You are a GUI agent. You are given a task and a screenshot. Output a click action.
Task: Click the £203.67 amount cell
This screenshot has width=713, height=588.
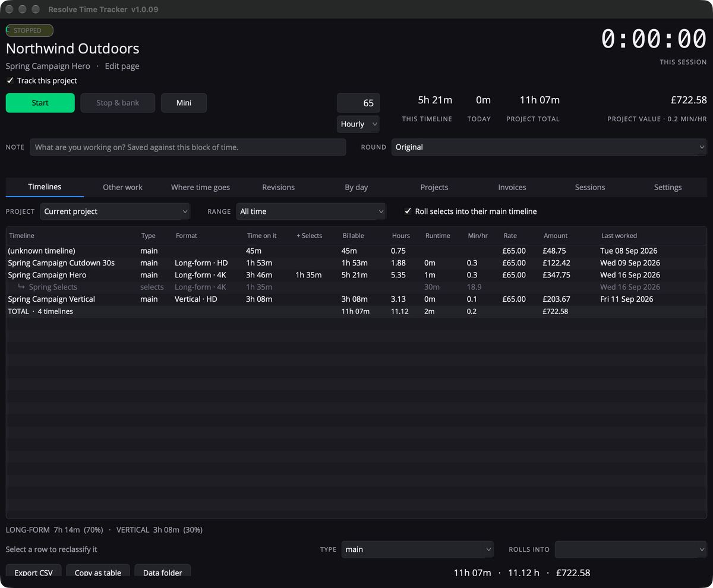pos(556,299)
